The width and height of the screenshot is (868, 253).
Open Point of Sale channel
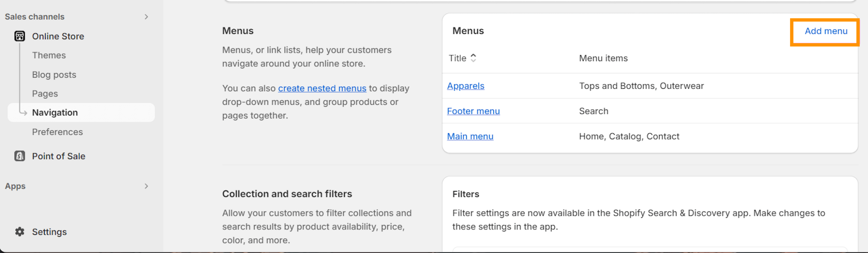[59, 156]
